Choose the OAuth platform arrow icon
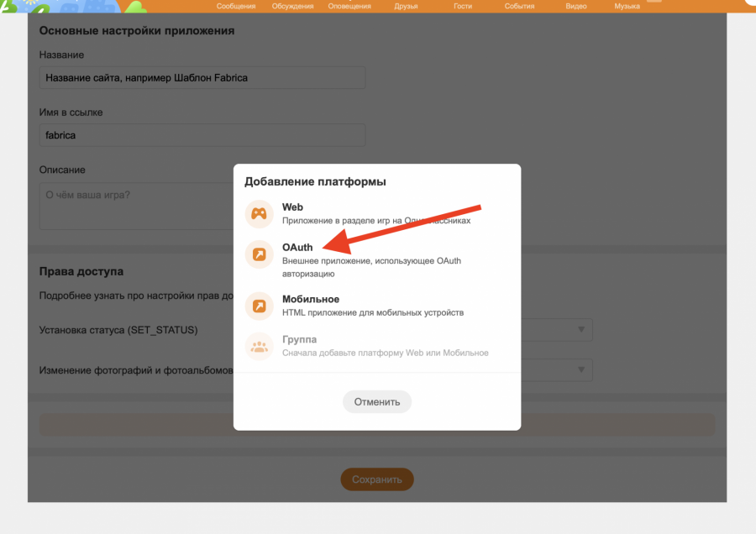The image size is (756, 534). pos(260,254)
